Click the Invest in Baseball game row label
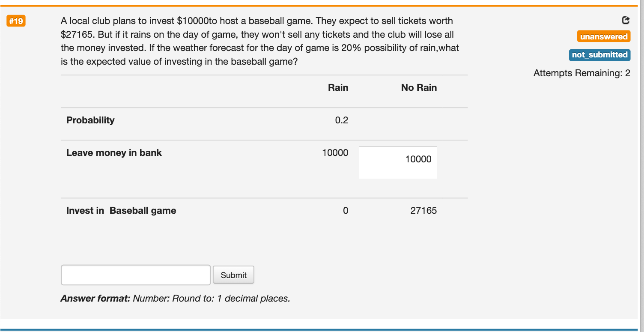Image resolution: width=644 pixels, height=332 pixels. (121, 210)
